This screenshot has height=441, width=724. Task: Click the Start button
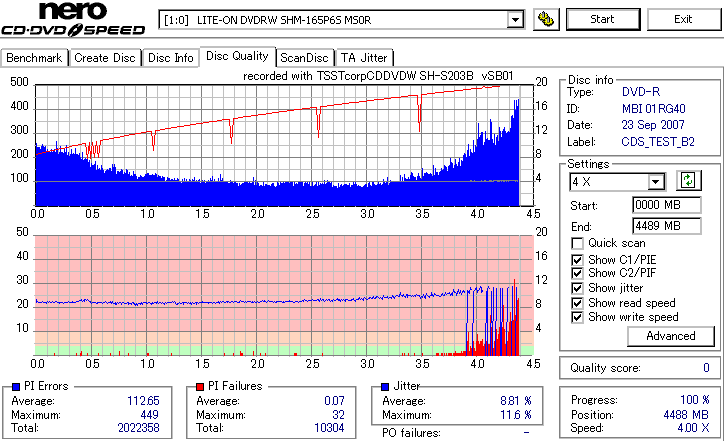pyautogui.click(x=603, y=19)
